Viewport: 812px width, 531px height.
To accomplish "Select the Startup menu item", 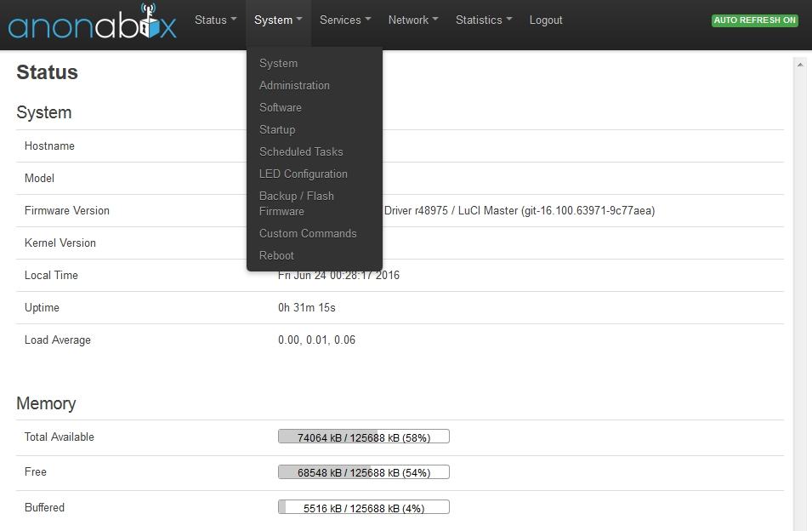I will [x=277, y=129].
